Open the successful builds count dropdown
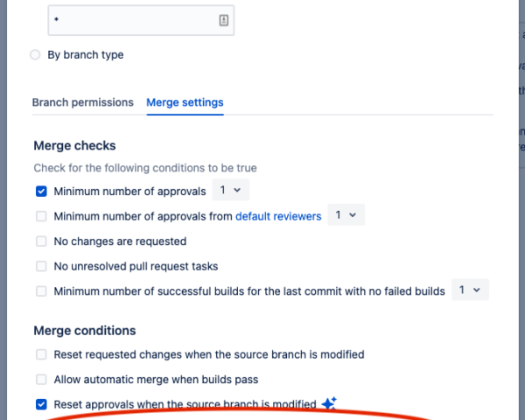 [x=471, y=290]
